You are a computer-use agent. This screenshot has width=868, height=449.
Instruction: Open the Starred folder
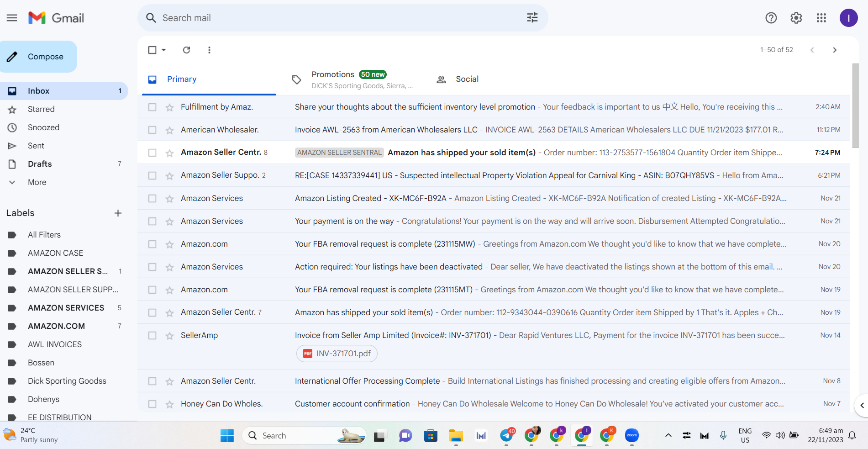64,109
